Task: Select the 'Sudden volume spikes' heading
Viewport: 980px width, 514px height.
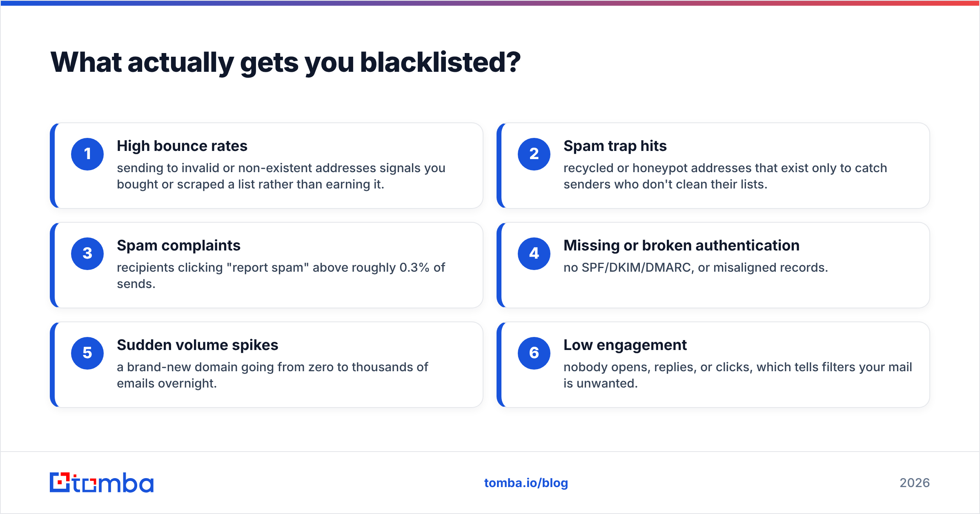Action: tap(198, 345)
